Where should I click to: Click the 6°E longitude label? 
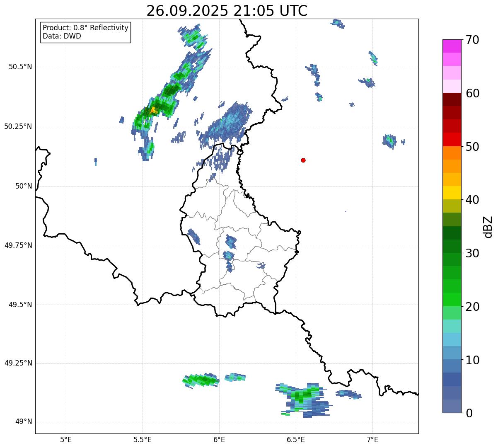[x=219, y=439]
